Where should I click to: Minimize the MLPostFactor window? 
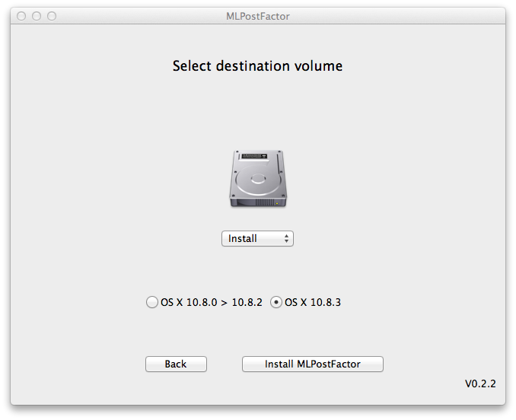click(37, 16)
